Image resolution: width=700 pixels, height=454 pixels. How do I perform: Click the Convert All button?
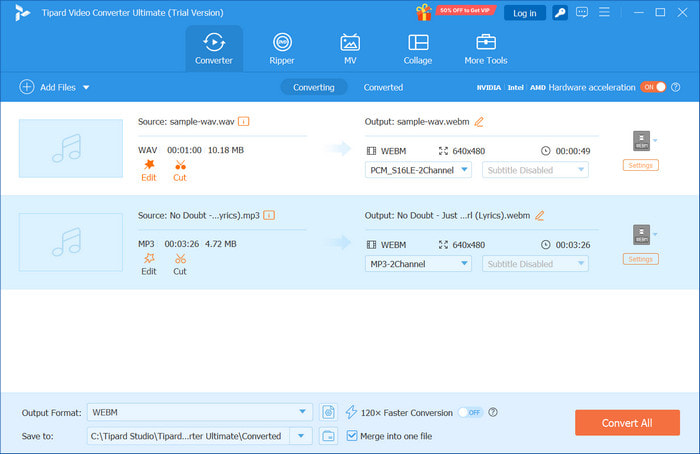pos(627,423)
